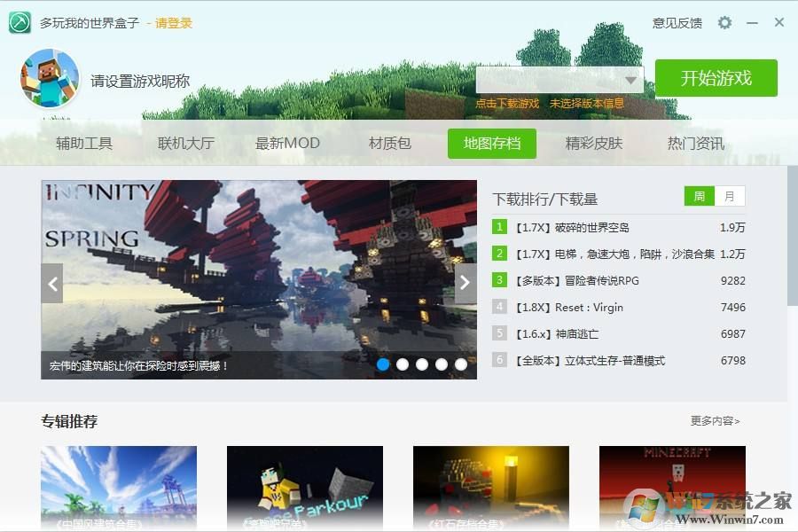
Task: Click the Steve avatar image
Action: (49, 80)
